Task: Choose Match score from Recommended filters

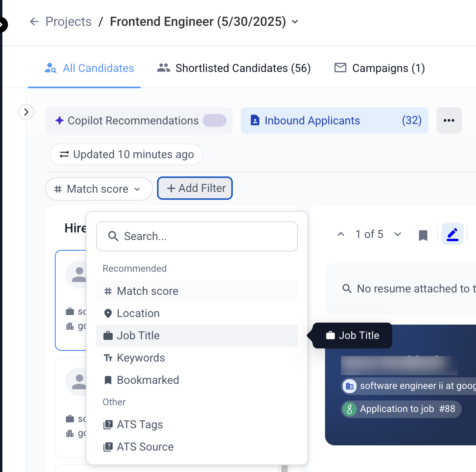Action: click(x=197, y=291)
